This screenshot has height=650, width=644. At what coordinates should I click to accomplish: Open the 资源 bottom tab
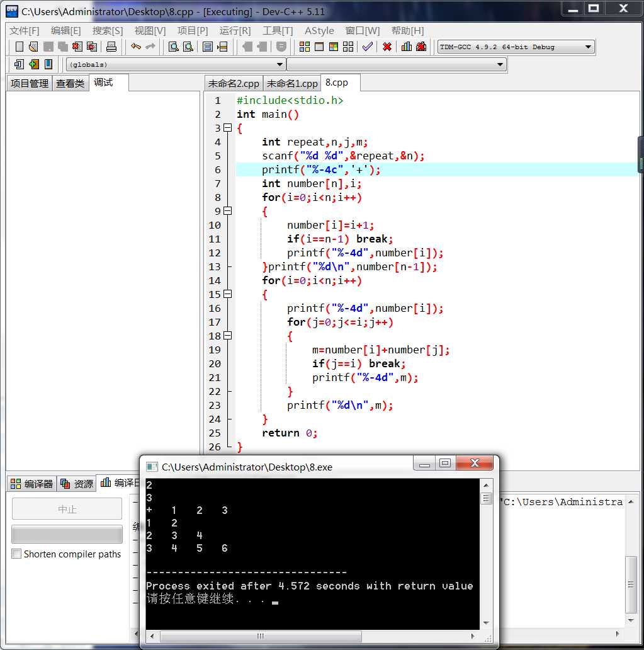click(x=77, y=483)
